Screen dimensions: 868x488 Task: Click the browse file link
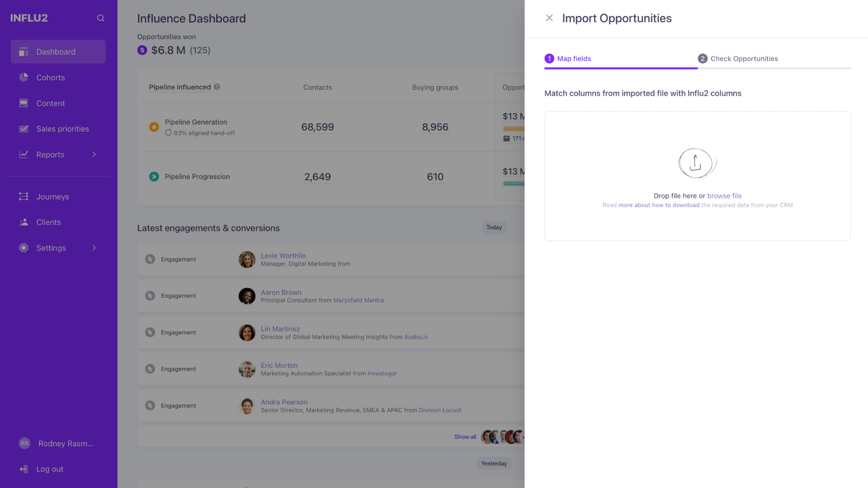coord(724,196)
